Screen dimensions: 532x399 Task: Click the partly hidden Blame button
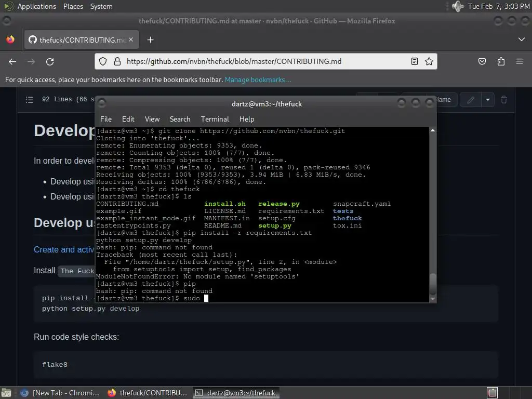tap(446, 100)
